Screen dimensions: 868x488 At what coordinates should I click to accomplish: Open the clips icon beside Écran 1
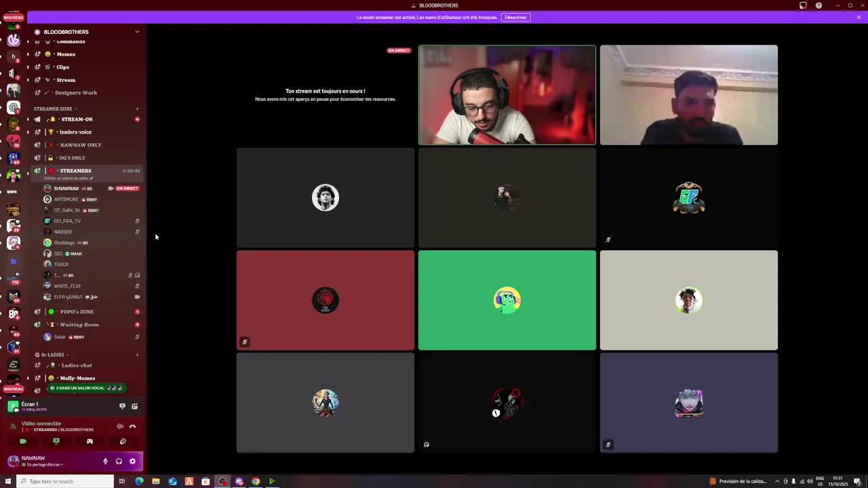[134, 406]
